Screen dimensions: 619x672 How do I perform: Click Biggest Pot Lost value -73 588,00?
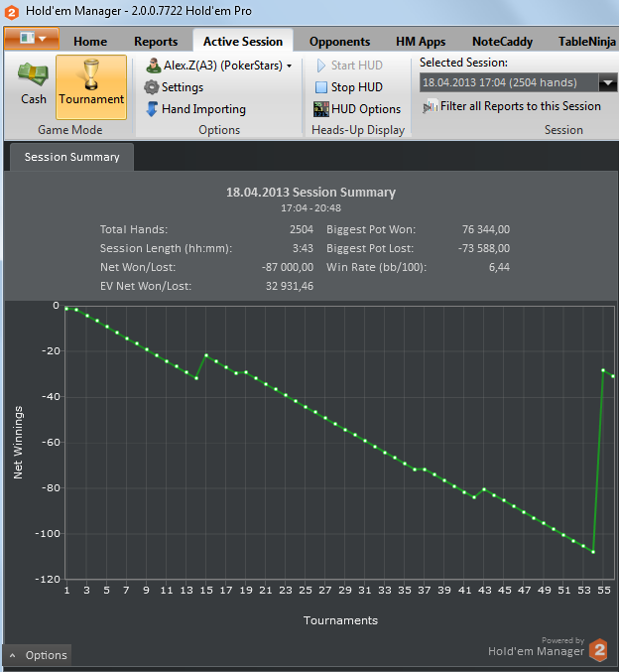pyautogui.click(x=484, y=248)
